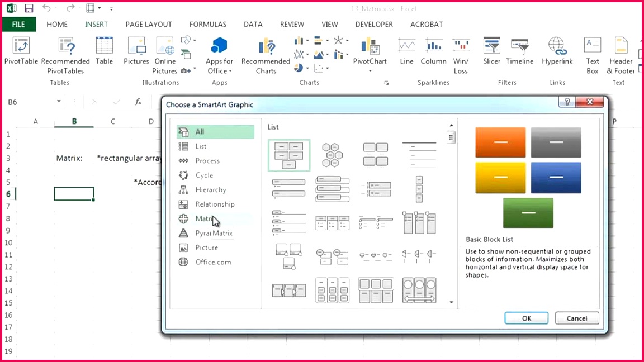Open the DATA ribbon tab
Image resolution: width=644 pixels, height=362 pixels.
(253, 24)
